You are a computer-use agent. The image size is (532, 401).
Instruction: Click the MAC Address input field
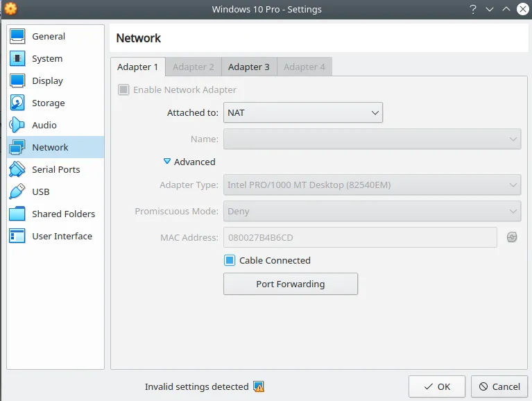click(360, 237)
